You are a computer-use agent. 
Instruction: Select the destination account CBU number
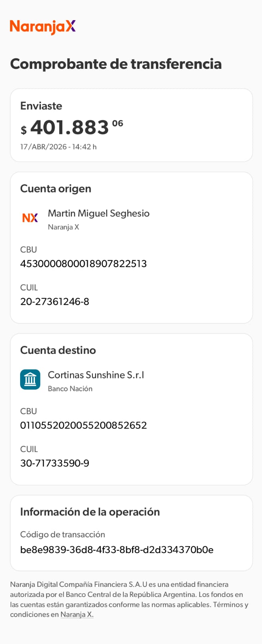click(83, 425)
